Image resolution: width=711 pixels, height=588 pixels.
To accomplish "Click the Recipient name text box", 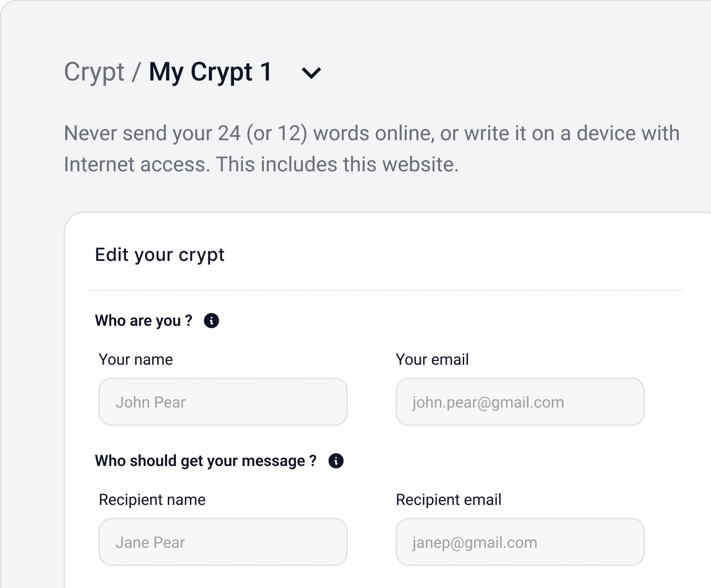I will [x=223, y=542].
